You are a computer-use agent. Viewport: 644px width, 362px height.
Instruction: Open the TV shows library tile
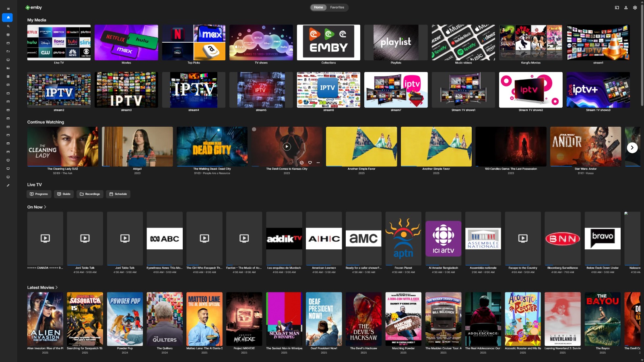[261, 43]
